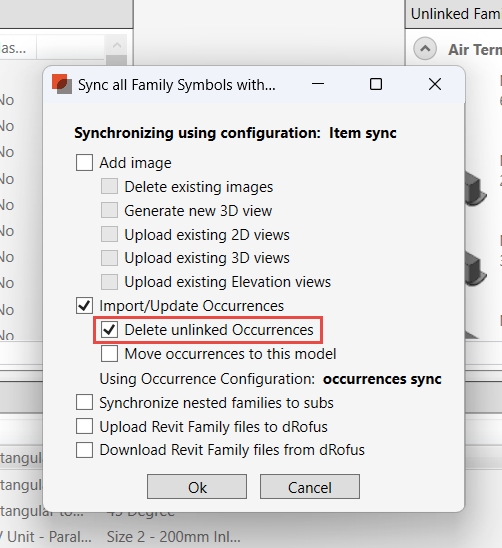Tick Synchronize nested families to subs
502x548 pixels.
click(x=84, y=402)
